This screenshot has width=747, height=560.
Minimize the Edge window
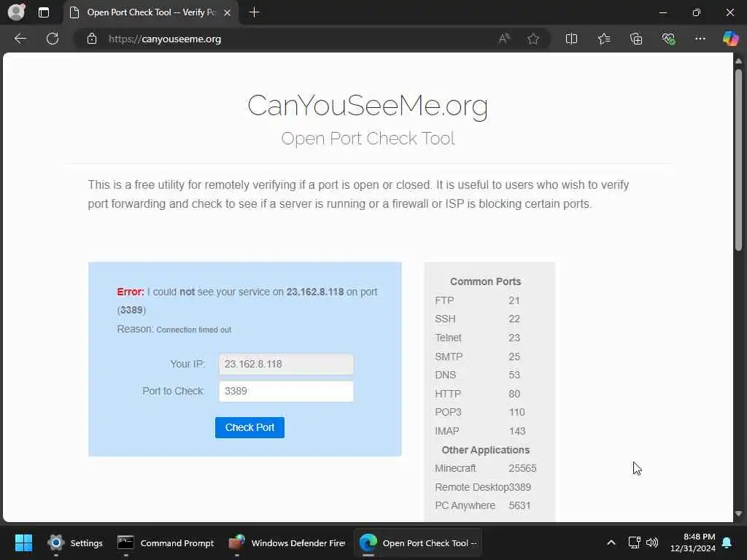click(x=662, y=12)
